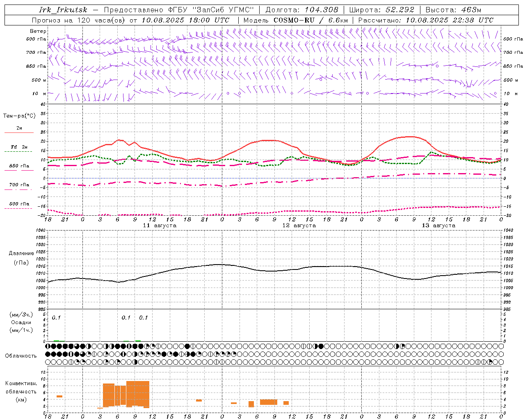Click '1015' on right pressure axis
The image size is (525, 420).
[508, 267]
